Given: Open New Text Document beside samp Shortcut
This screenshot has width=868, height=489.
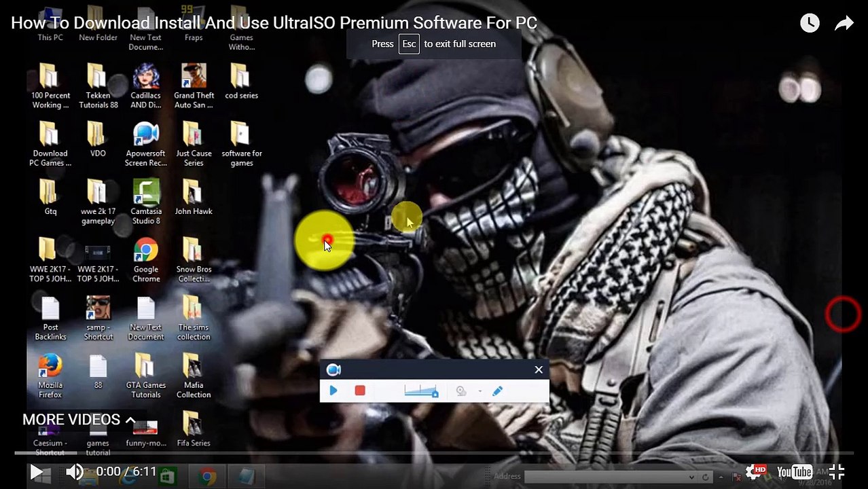Looking at the screenshot, I should [145, 318].
